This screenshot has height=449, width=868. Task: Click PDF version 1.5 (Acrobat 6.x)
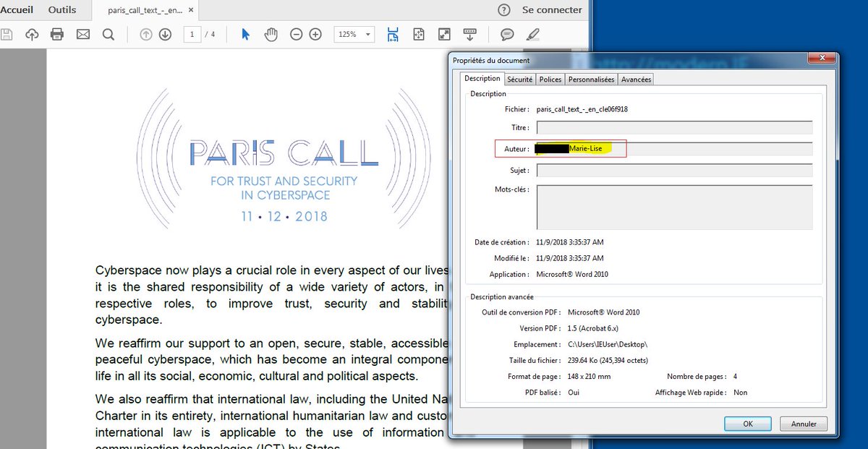594,328
